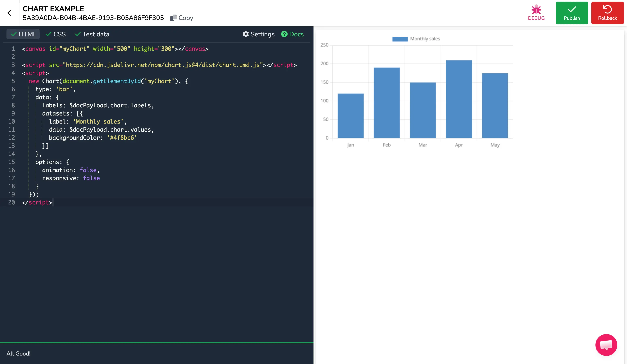Navigate back using the back arrow icon
Image resolution: width=627 pixels, height=364 pixels.
pos(10,13)
